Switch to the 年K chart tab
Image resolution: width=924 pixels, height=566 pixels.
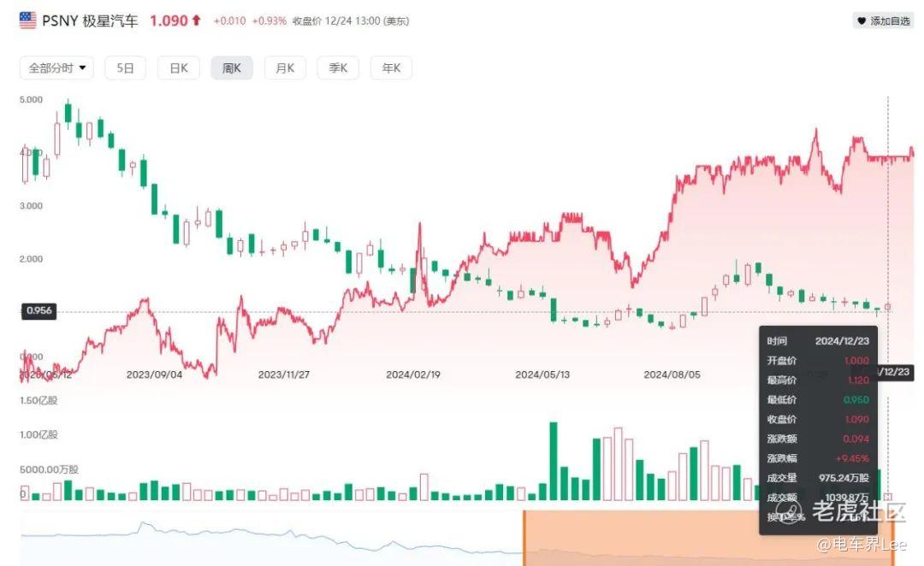(x=391, y=68)
